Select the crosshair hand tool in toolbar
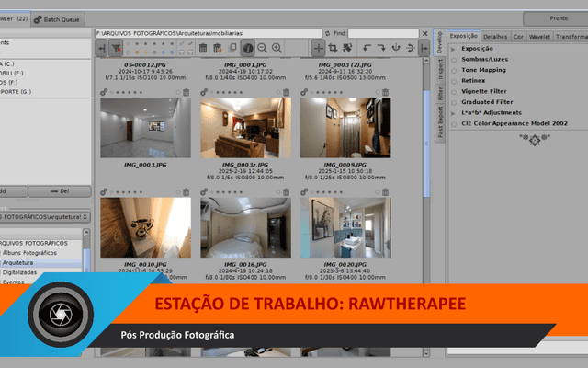The width and height of the screenshot is (588, 368). (318, 48)
